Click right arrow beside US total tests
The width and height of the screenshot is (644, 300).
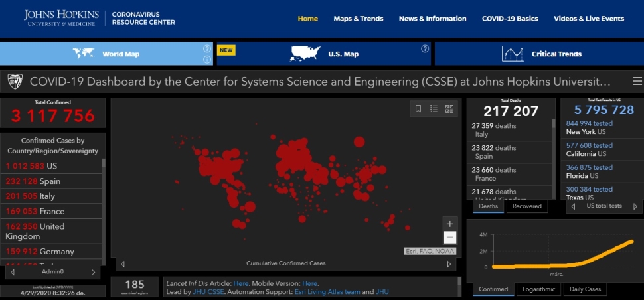(x=635, y=206)
